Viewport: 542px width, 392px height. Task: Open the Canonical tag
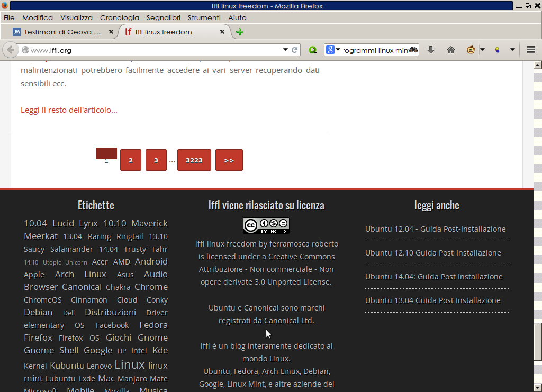[x=82, y=287]
